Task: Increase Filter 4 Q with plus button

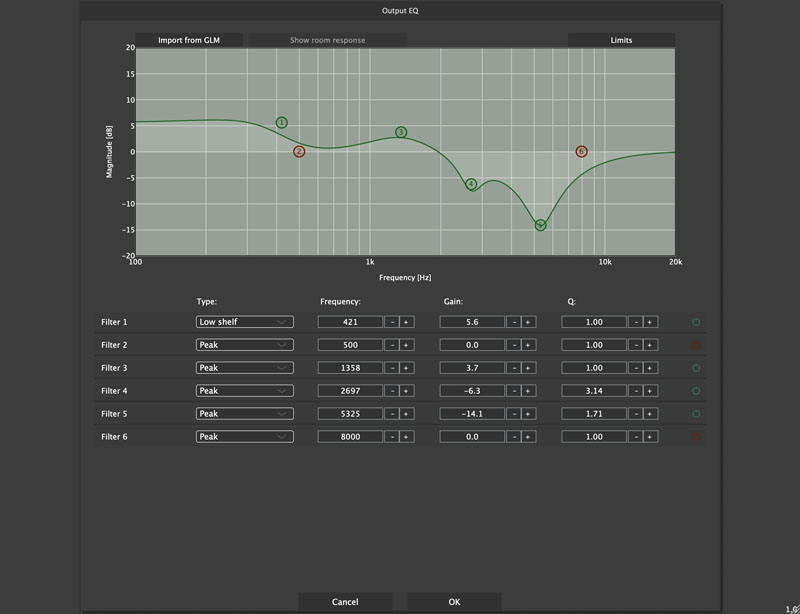Action: [649, 391]
